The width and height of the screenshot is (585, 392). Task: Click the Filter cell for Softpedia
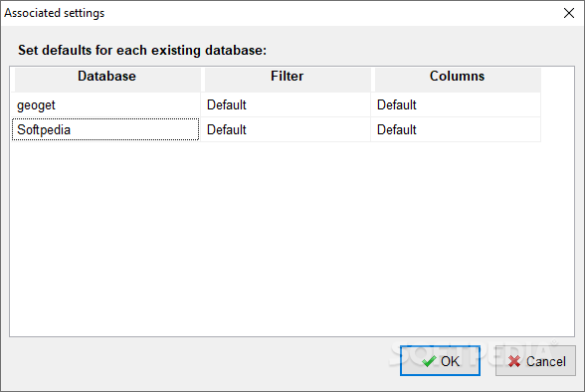click(286, 129)
